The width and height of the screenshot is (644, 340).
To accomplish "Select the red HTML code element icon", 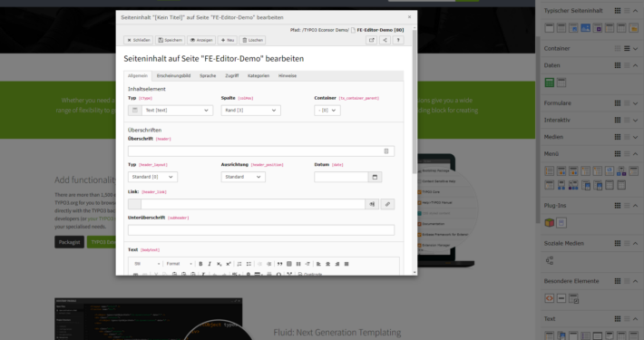I will (x=549, y=298).
